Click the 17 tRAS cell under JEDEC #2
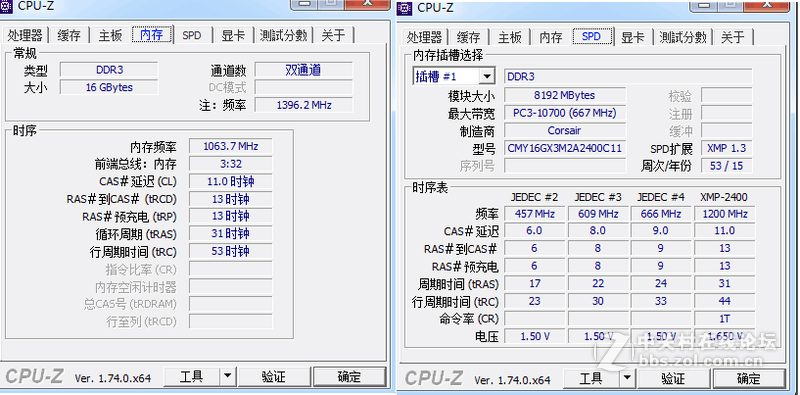 click(535, 283)
